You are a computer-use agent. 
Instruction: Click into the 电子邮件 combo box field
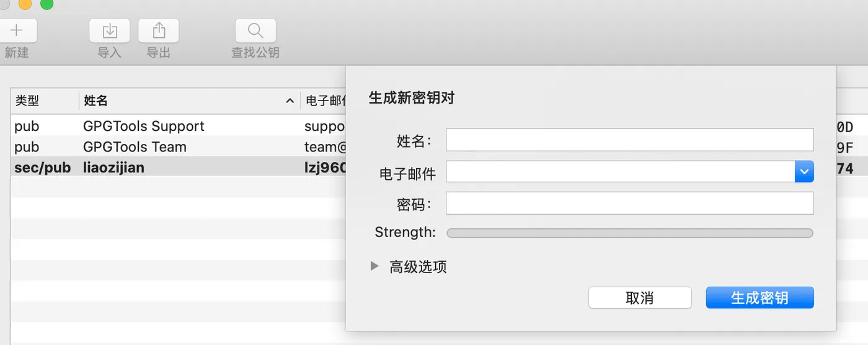pyautogui.click(x=620, y=172)
